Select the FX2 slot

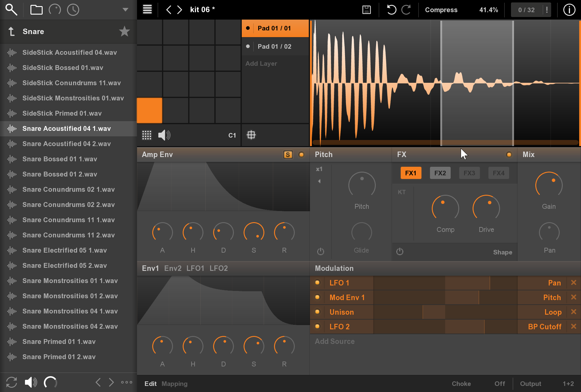pos(440,173)
